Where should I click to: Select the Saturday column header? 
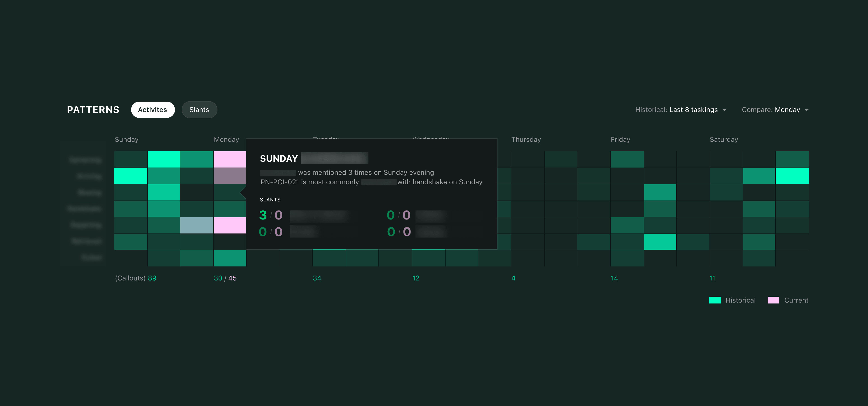724,139
